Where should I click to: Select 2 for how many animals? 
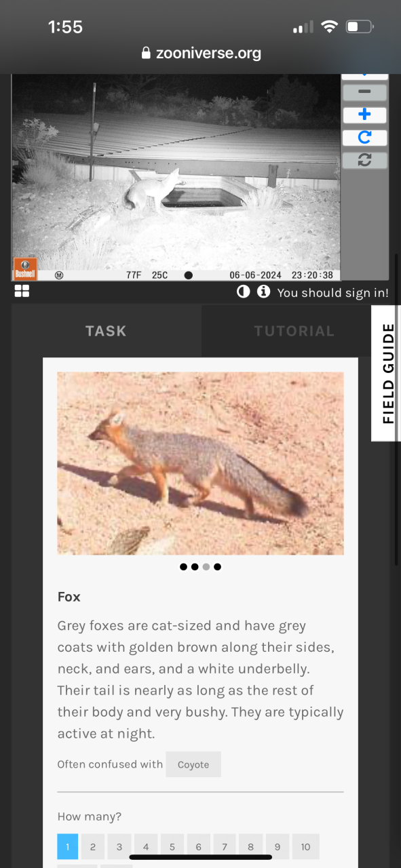tap(93, 846)
